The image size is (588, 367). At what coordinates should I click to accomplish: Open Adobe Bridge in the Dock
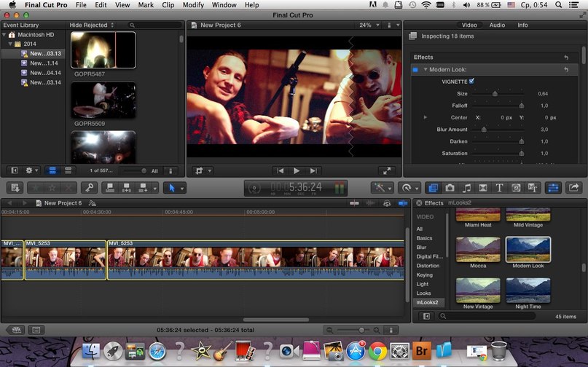click(x=421, y=351)
